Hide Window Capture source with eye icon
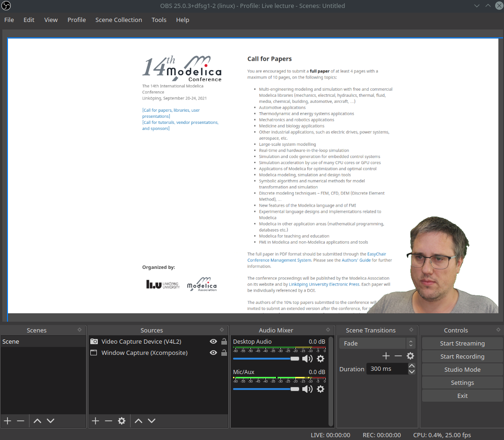Viewport: 504px width, 440px height. click(213, 353)
